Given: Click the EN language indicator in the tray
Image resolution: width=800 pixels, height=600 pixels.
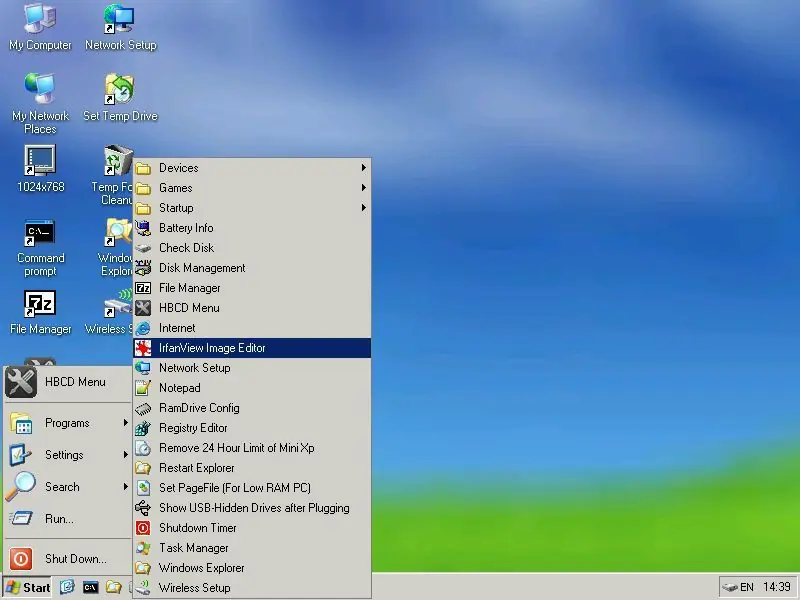Looking at the screenshot, I should tap(746, 587).
